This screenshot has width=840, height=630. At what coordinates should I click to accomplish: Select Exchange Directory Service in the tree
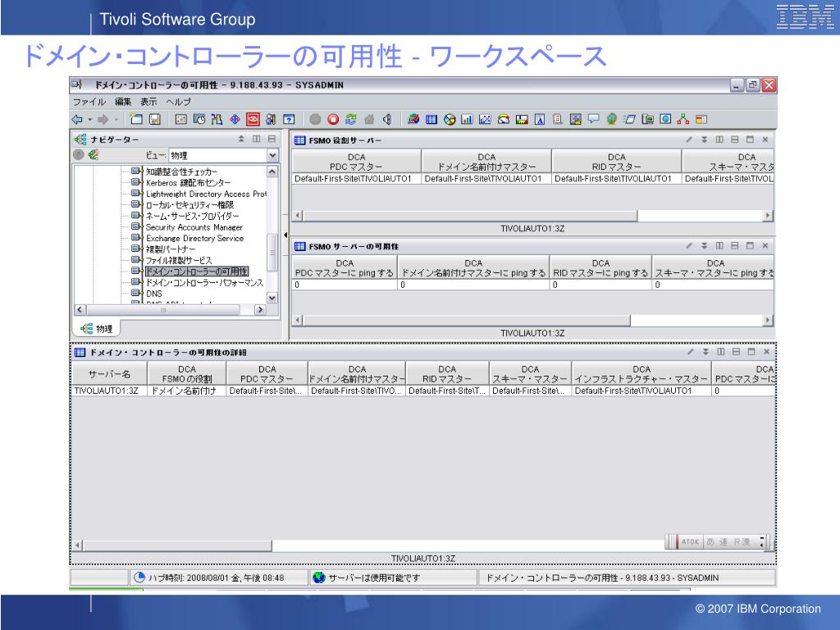(194, 239)
